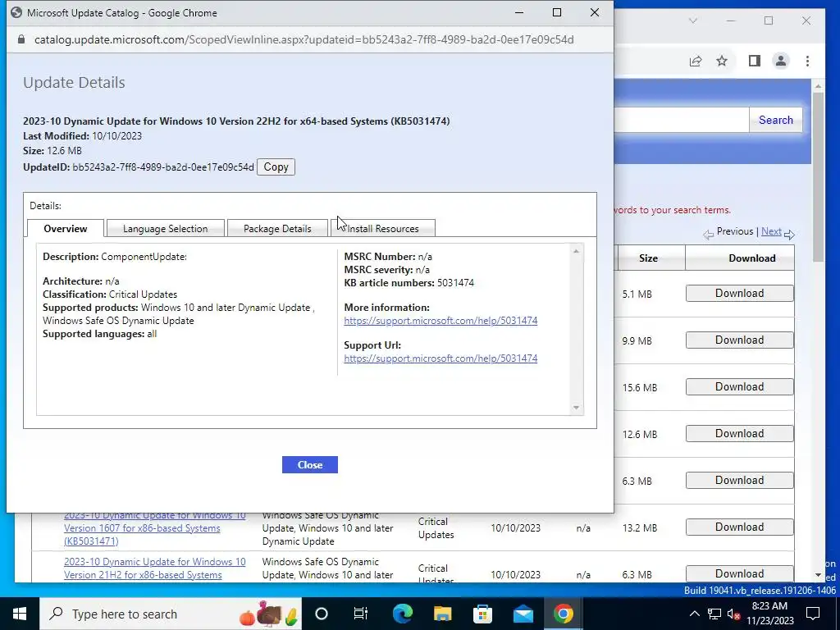Click the popup address bar URL
This screenshot has width=840, height=630.
[x=304, y=39]
